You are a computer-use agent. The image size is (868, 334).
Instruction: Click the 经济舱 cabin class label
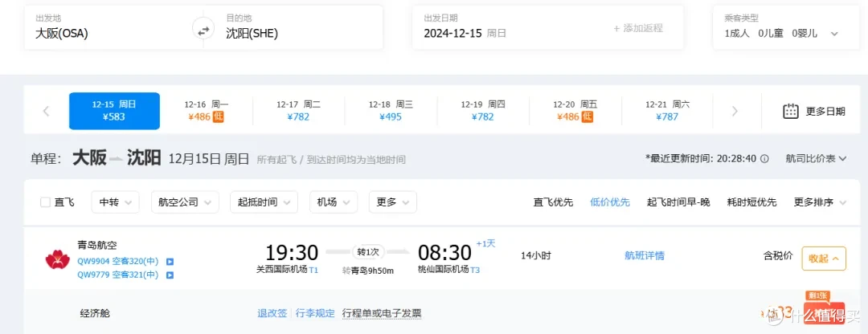click(x=95, y=314)
